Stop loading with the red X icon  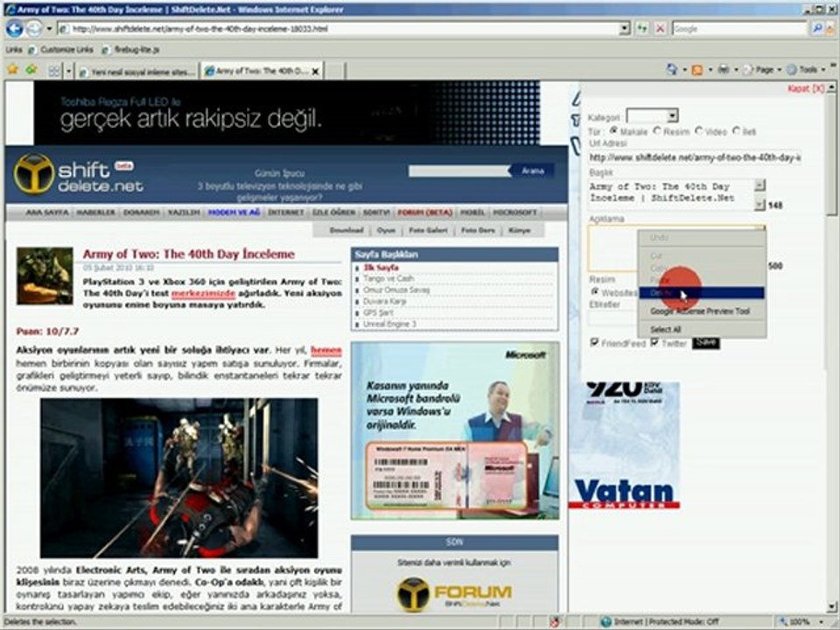(661, 29)
